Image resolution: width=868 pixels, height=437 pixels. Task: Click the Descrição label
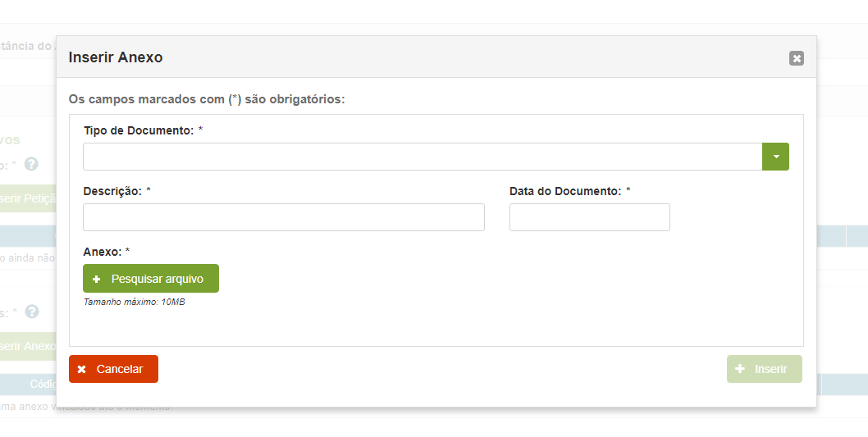(112, 191)
